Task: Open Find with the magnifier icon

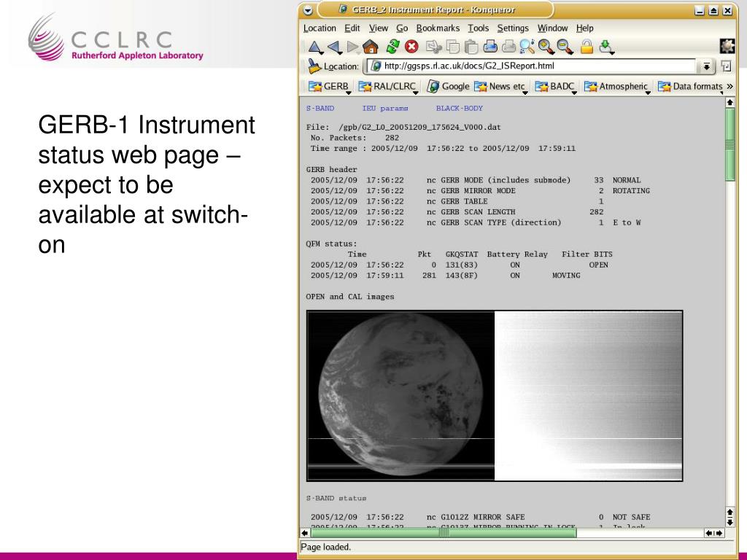Action: point(527,47)
